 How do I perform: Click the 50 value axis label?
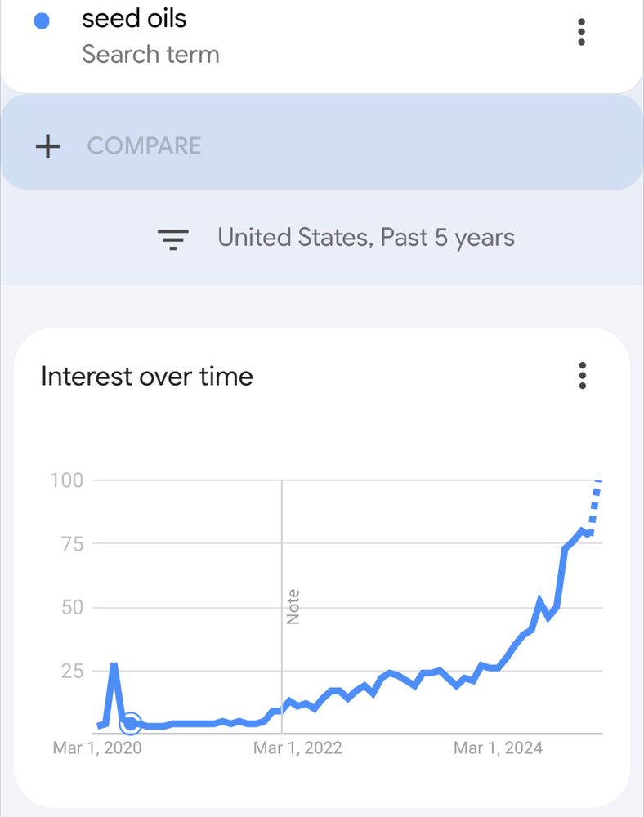coord(72,607)
